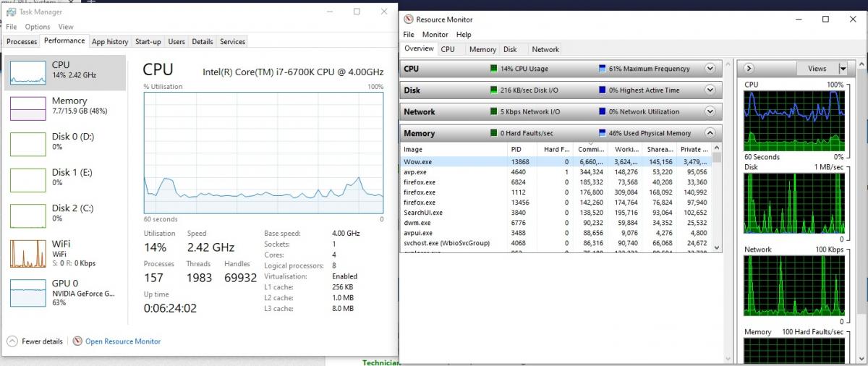This screenshot has height=366, width=868.
Task: Click blue Maximum Frequency indicator square
Action: pyautogui.click(x=602, y=69)
